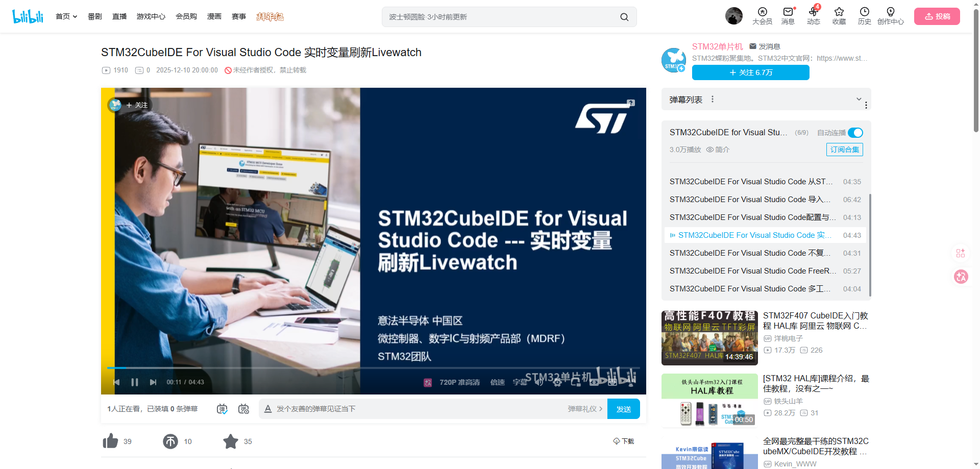The width and height of the screenshot is (980, 469).
Task: Go to the previous video
Action: tap(116, 382)
